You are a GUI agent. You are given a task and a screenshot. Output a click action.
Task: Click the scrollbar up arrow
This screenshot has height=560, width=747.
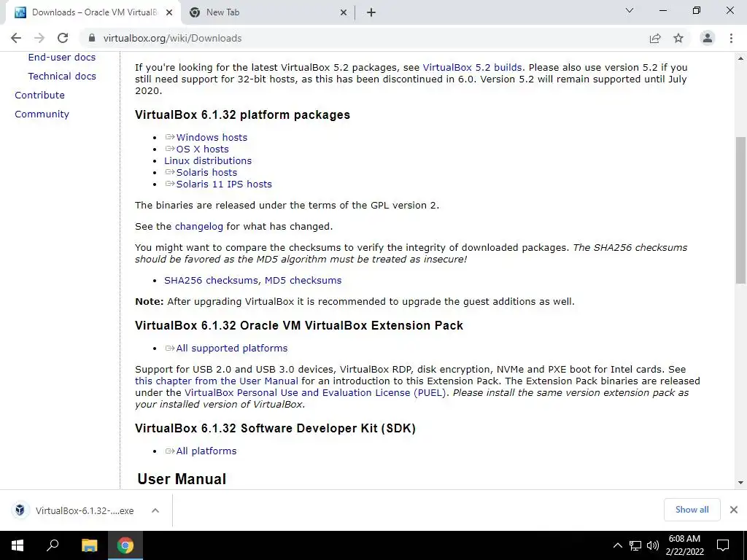click(740, 58)
